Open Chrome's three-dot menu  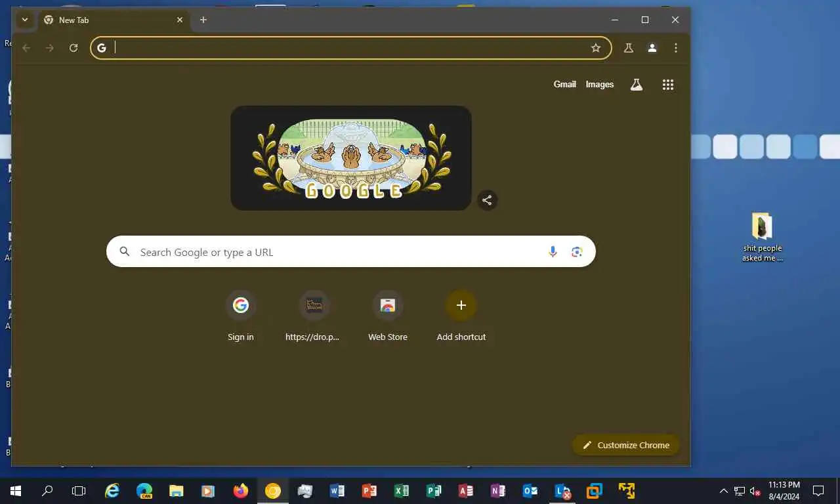coord(676,48)
